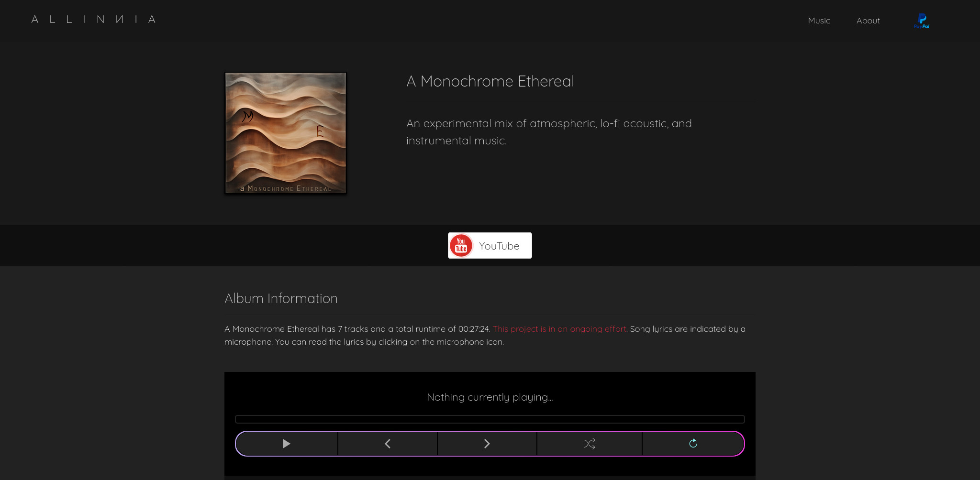This screenshot has height=480, width=980.
Task: Click the 'A Monochrome Ethereal' title heading
Action: point(490,81)
